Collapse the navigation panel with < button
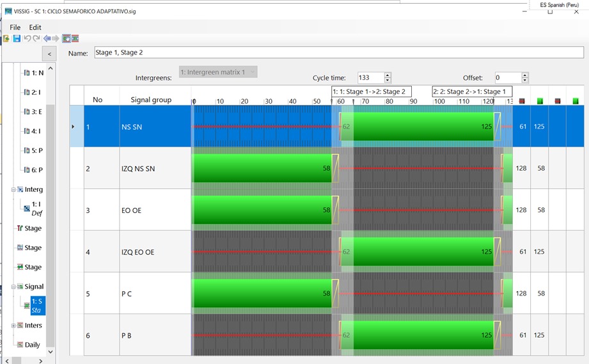Viewport: 589px width, 364px height. point(49,54)
